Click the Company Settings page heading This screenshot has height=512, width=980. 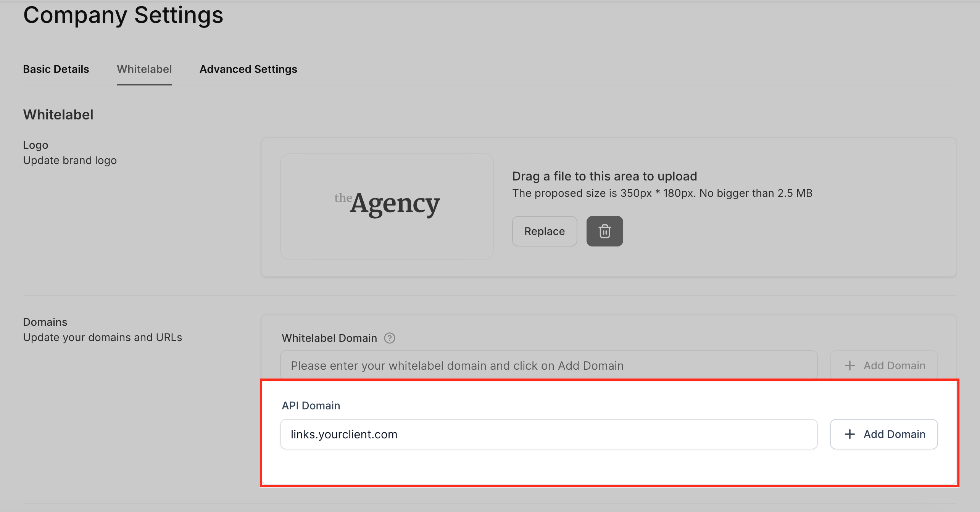point(123,15)
